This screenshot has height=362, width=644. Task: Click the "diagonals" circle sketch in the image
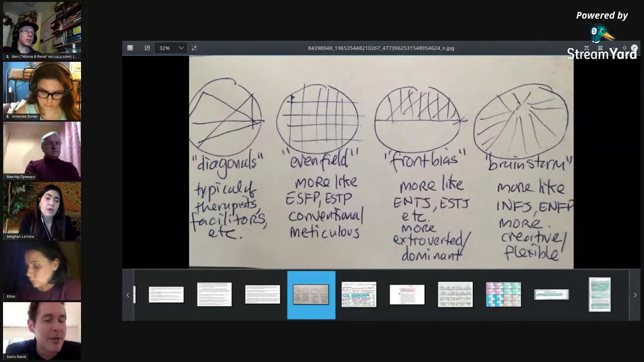coord(226,117)
